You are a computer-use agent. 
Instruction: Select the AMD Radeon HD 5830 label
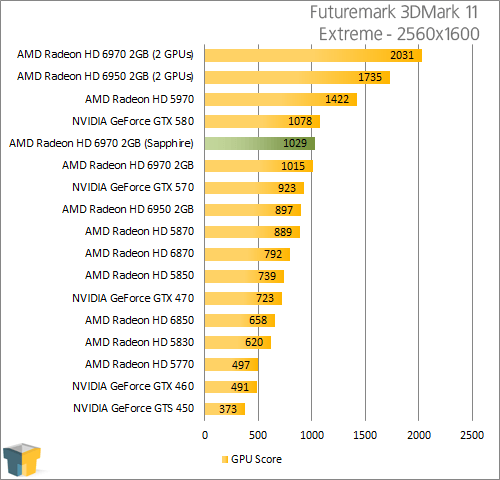(139, 342)
